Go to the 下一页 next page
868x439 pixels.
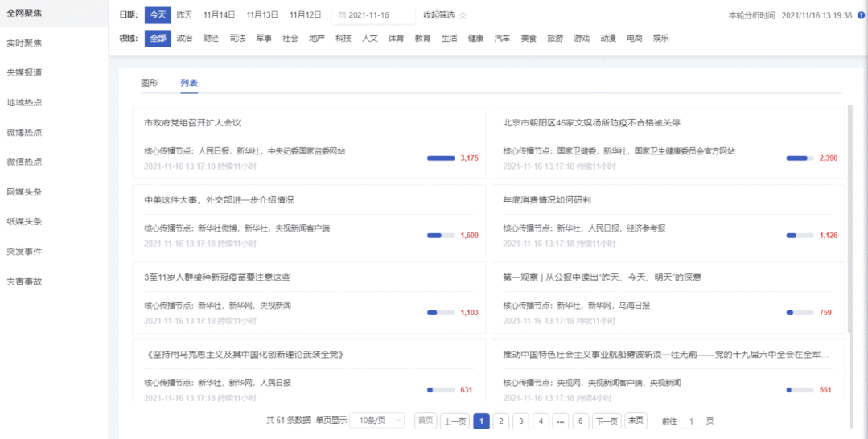606,421
